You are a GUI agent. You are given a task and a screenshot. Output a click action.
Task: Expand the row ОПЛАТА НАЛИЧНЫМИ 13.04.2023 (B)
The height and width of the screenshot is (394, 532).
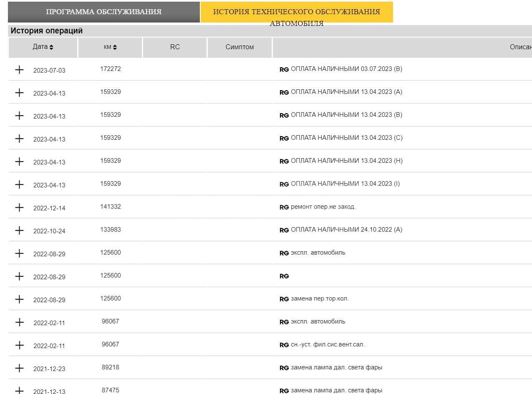tap(19, 116)
